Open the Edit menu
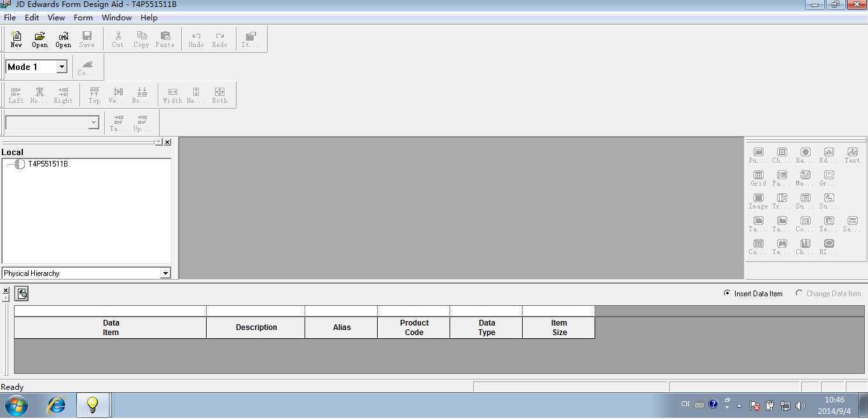Screen dimensions: 868x419 tap(32, 18)
